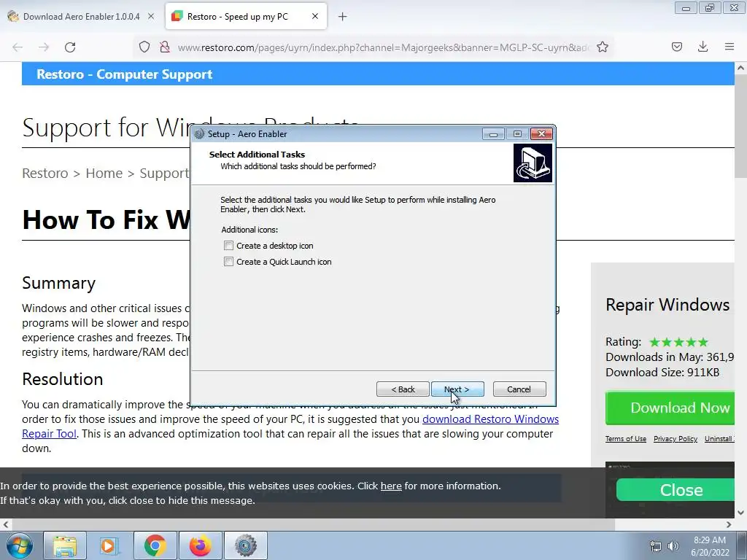747x560 pixels.
Task: Click the green Download Now button
Action: [x=670, y=408]
